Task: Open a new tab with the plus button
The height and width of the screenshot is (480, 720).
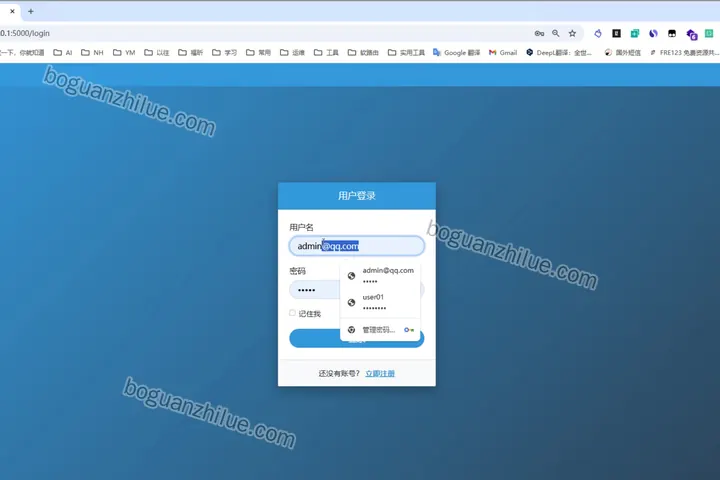Action: click(31, 11)
